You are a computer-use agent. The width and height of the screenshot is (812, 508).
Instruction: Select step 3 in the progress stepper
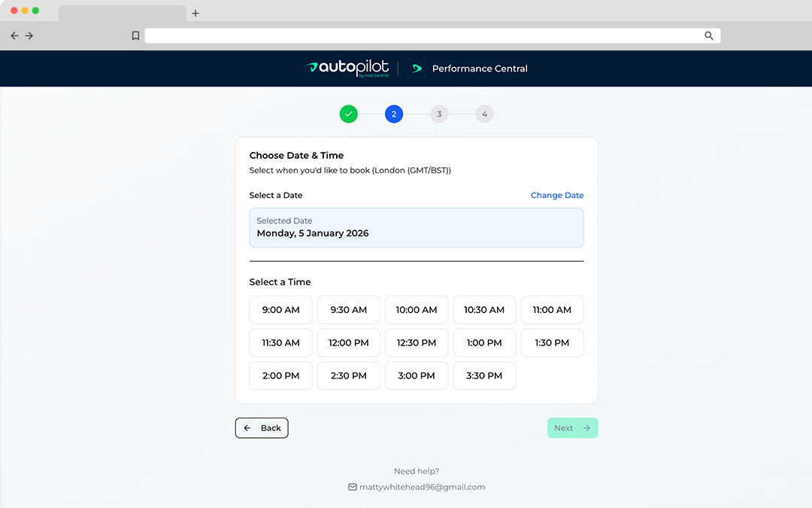click(439, 114)
